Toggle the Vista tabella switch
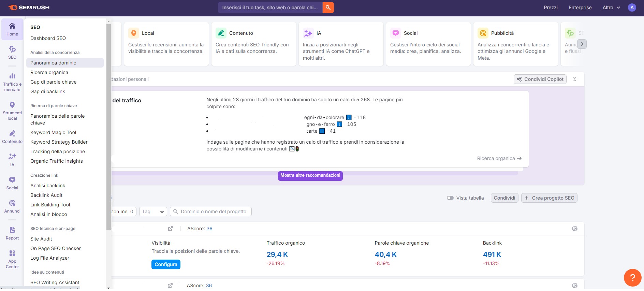Viewport: 644px width, 291px height. (x=450, y=198)
